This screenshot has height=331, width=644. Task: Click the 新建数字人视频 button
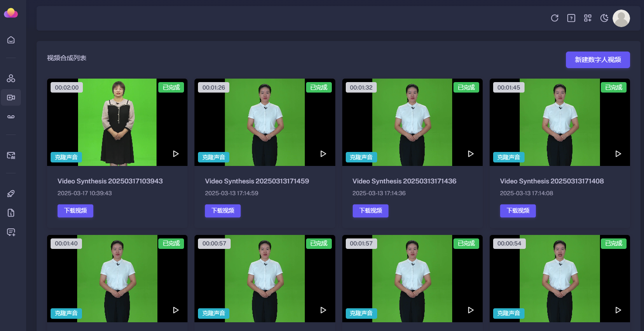[598, 60]
